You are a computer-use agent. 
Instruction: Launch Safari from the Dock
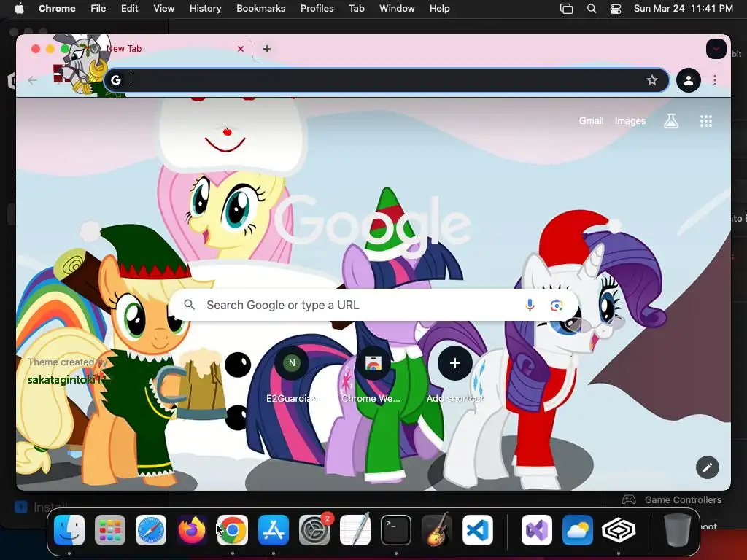point(151,530)
